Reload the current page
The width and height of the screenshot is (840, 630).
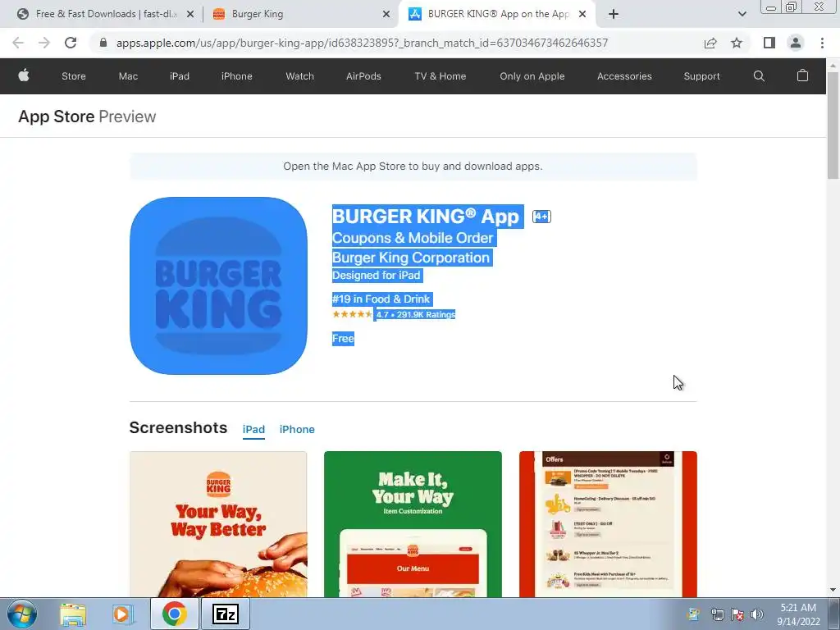[71, 43]
